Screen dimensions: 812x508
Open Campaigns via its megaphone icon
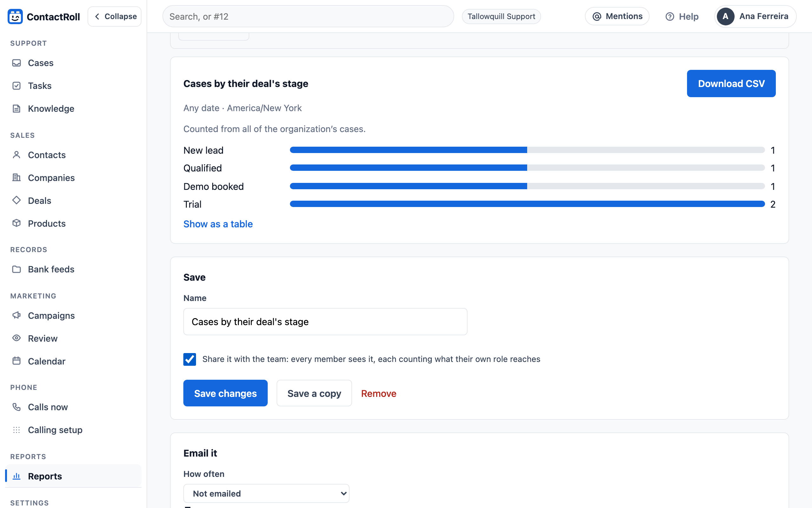click(x=16, y=316)
